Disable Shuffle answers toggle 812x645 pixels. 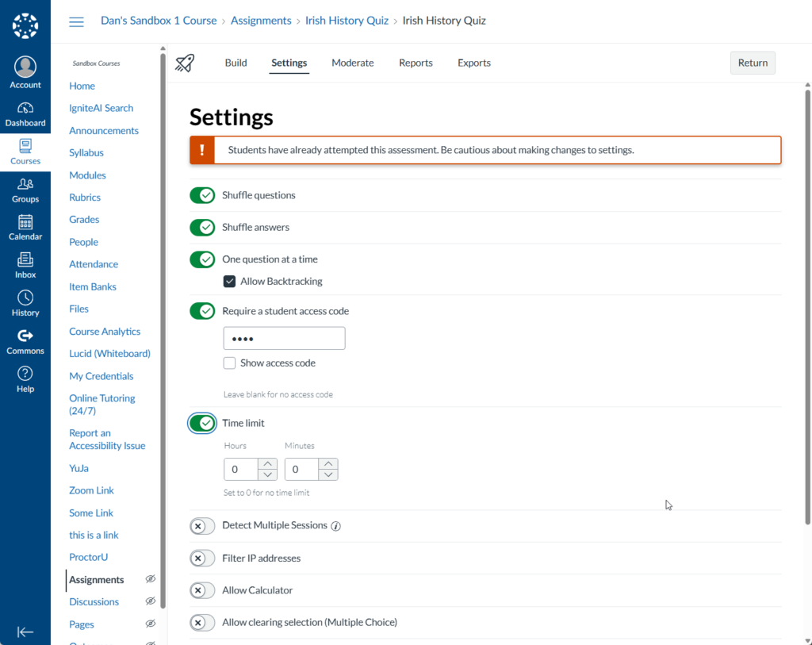(x=202, y=228)
